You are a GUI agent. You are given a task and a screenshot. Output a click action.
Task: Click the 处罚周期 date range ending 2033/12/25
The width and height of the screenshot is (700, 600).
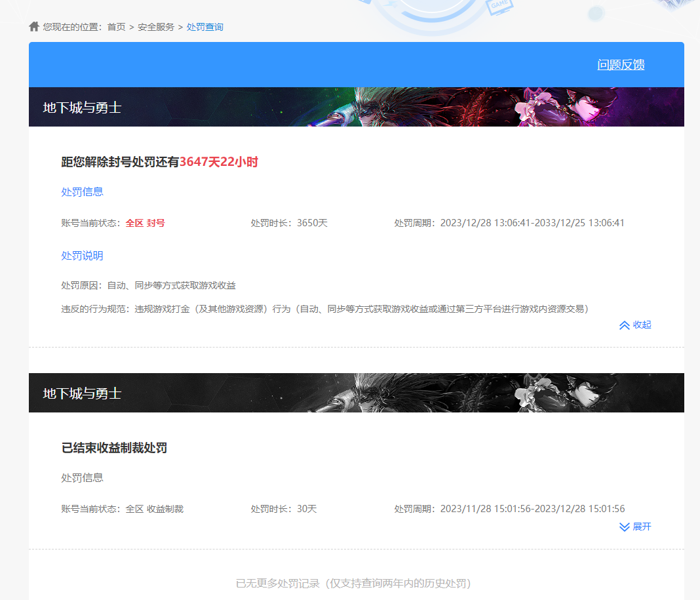click(532, 223)
